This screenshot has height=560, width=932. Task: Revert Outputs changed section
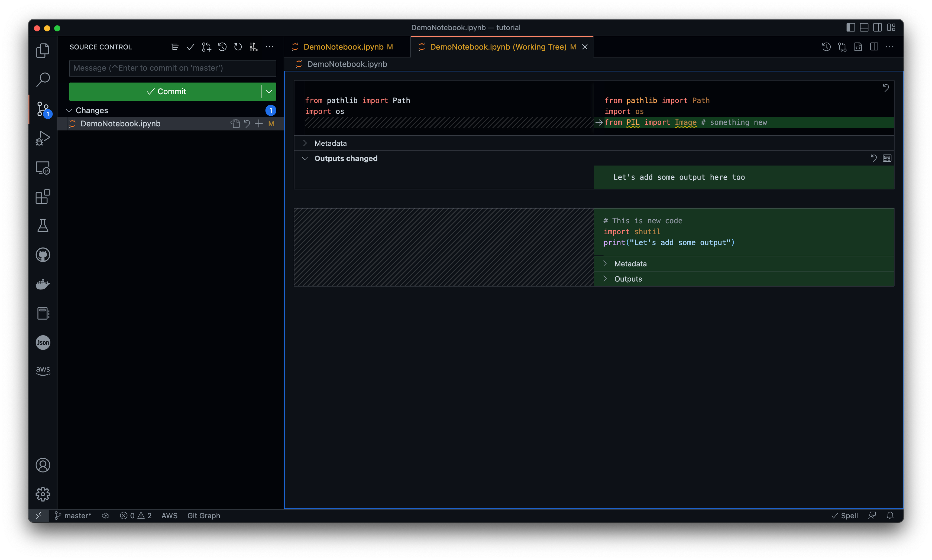873,158
